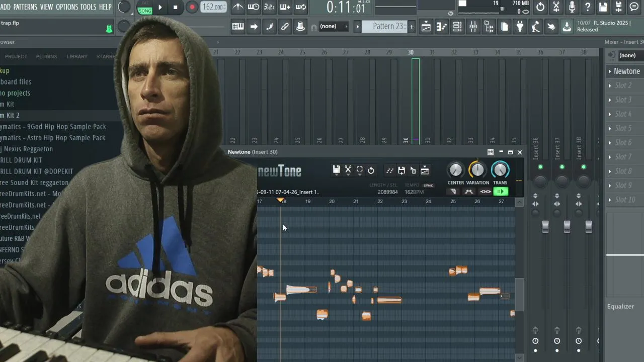Viewport: 644px width, 362px height.
Task: Click NewTone send to piano roll icon
Action: 389,170
